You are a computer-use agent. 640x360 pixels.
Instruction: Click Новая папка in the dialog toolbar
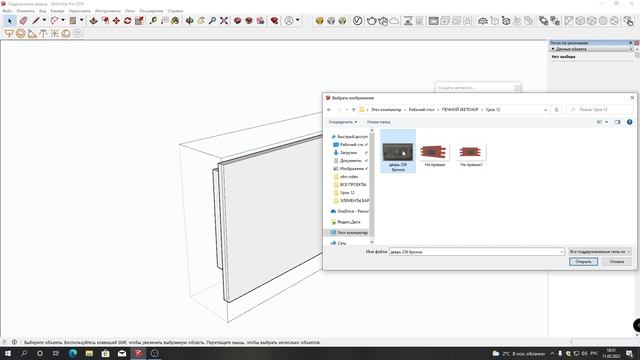click(x=378, y=122)
